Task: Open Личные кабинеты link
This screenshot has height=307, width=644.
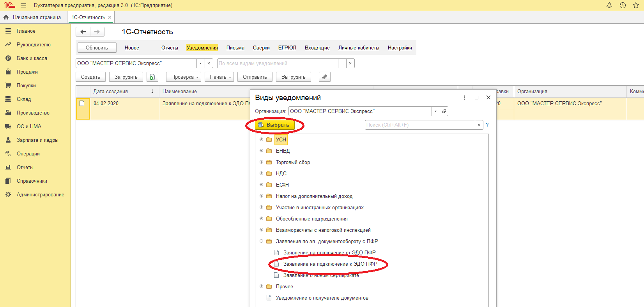Action: coord(359,48)
